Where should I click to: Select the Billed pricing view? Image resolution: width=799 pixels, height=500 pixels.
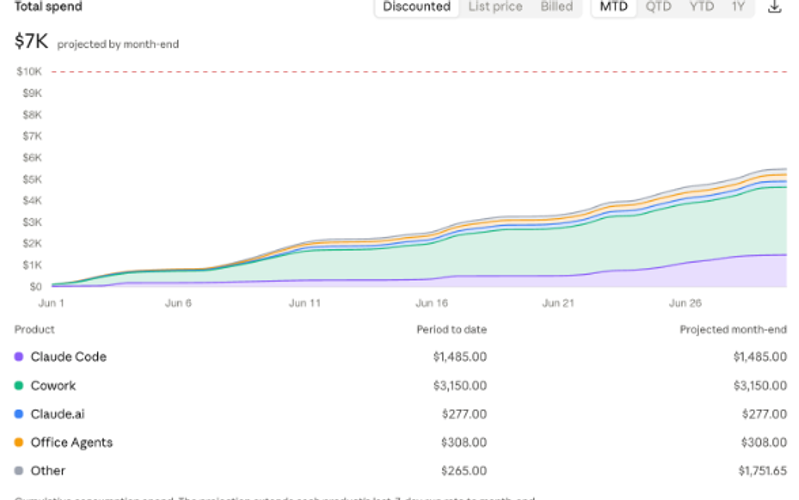556,7
